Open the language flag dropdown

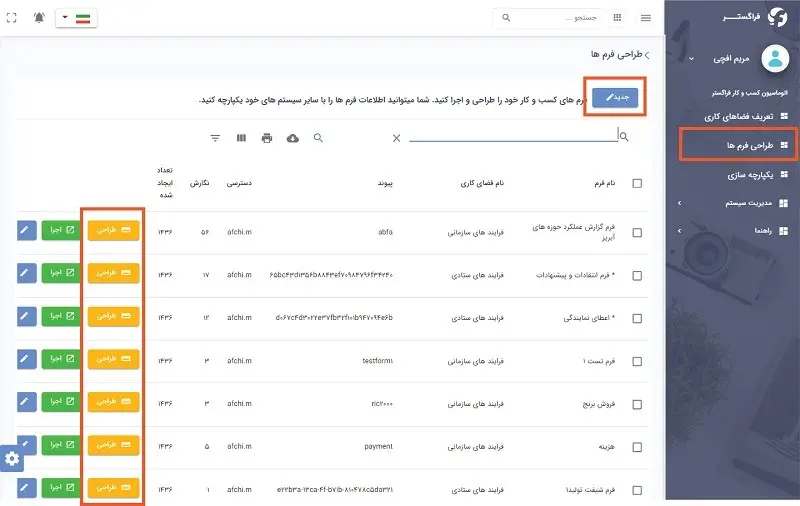tap(76, 18)
